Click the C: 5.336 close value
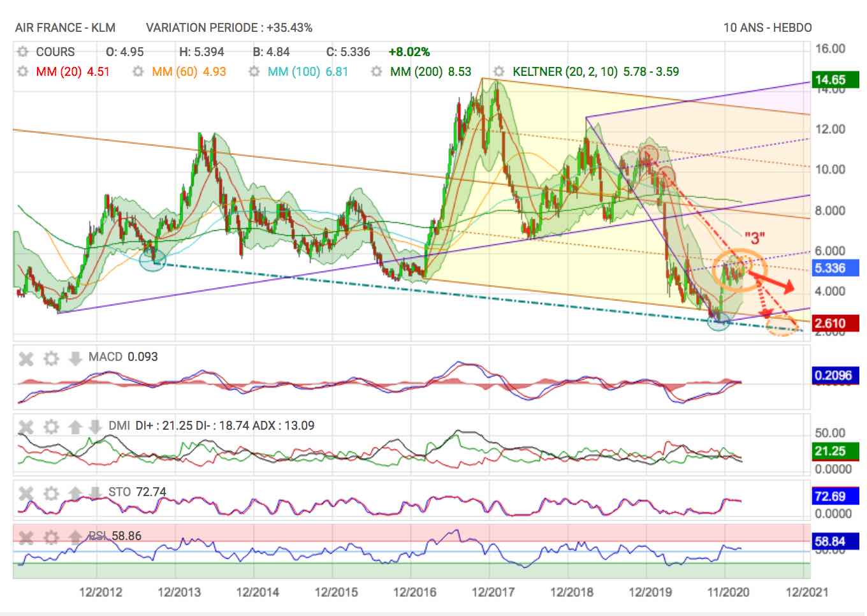867x616 pixels. tap(348, 52)
